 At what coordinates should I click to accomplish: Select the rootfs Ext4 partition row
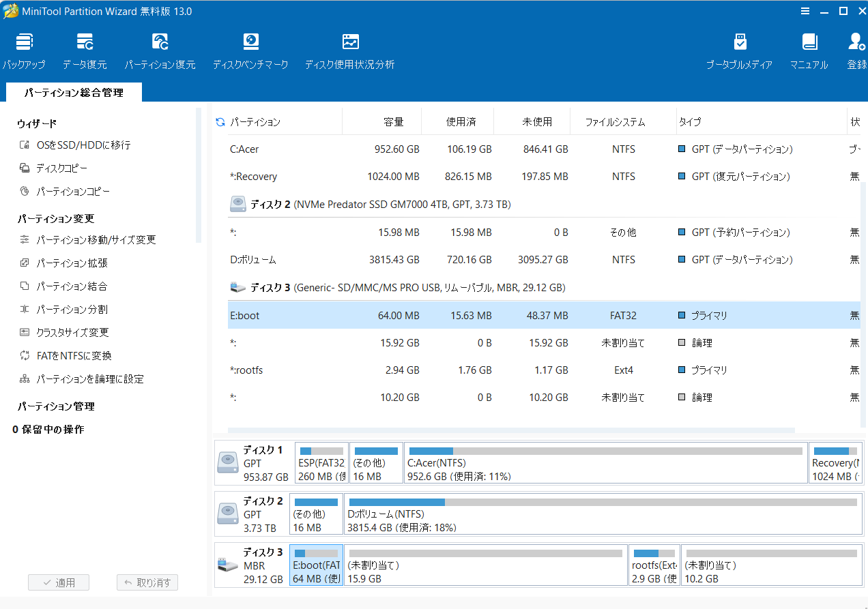pos(437,370)
